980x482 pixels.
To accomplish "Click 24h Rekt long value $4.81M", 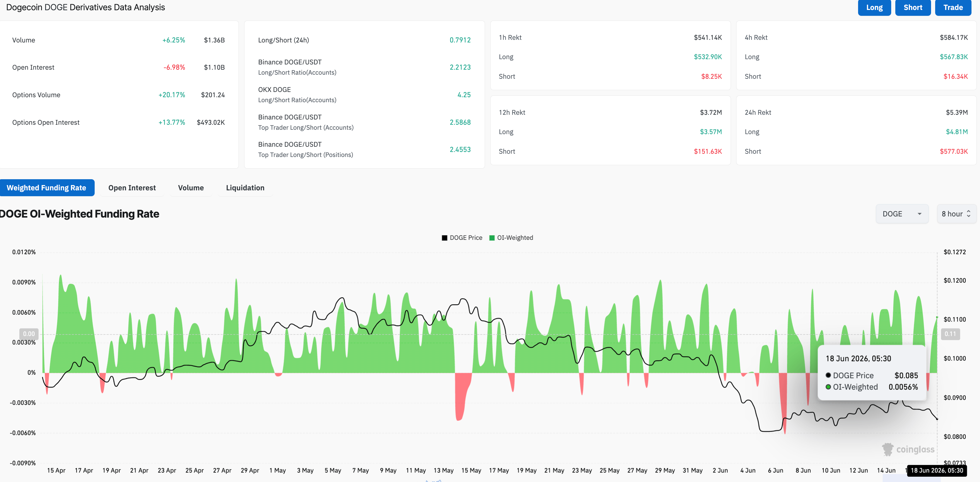I will (957, 132).
